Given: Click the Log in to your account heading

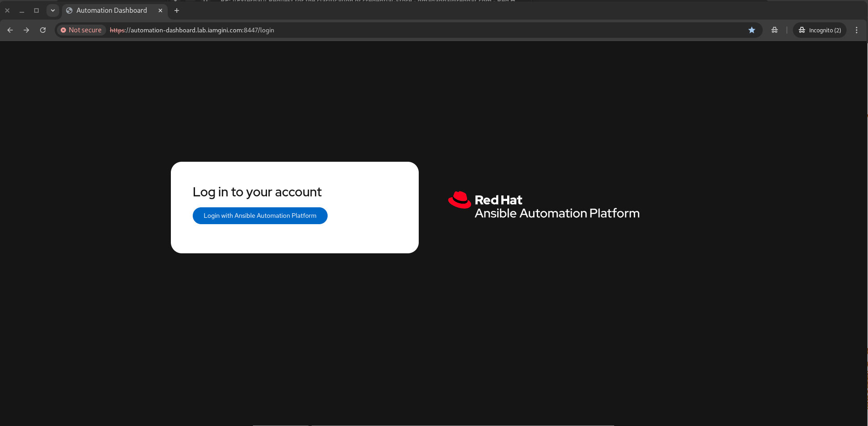Looking at the screenshot, I should [257, 192].
